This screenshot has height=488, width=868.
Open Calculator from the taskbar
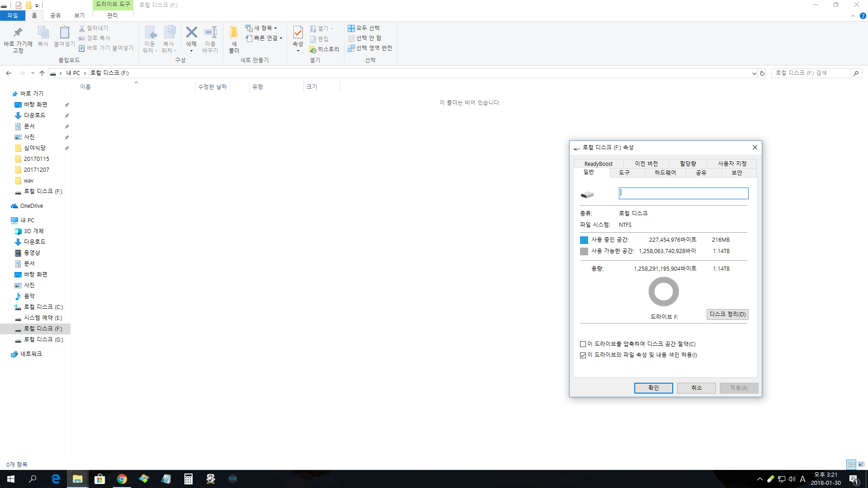pyautogui.click(x=189, y=479)
